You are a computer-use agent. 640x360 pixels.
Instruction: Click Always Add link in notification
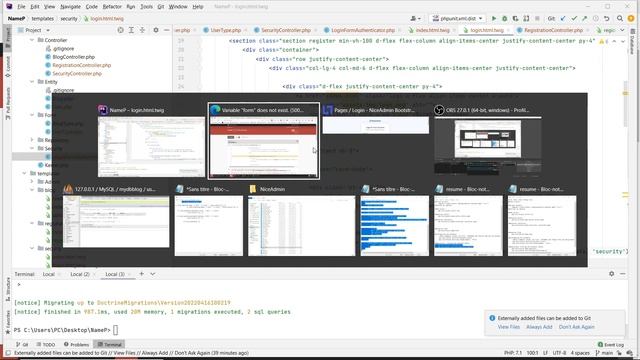(539, 327)
